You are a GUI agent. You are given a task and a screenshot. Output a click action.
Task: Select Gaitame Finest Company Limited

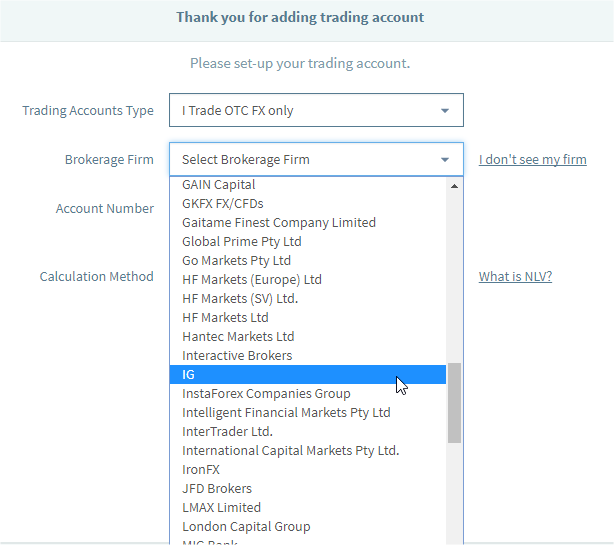tap(279, 223)
